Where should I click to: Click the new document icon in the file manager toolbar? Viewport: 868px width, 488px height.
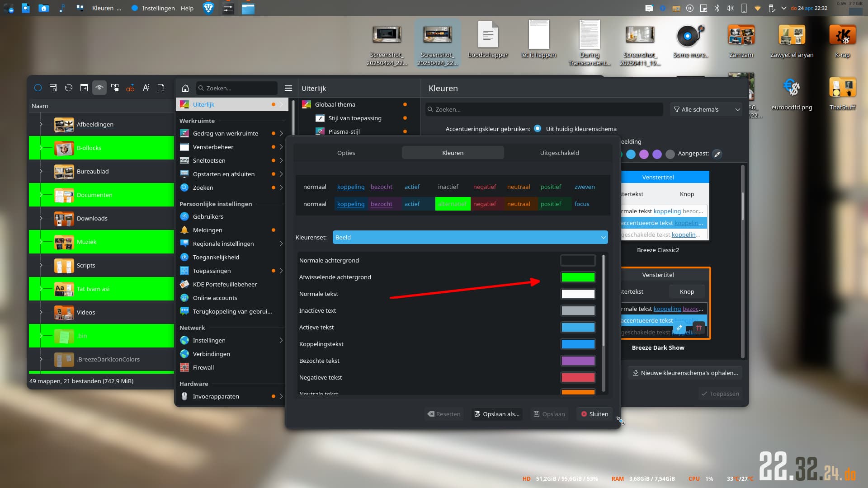(161, 88)
